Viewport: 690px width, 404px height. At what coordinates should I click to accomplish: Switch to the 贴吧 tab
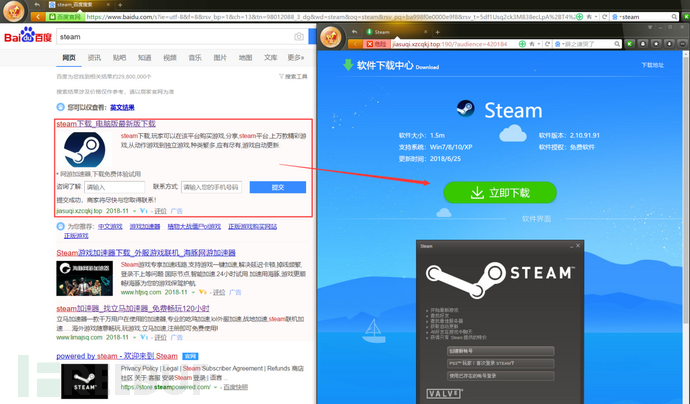[119, 58]
